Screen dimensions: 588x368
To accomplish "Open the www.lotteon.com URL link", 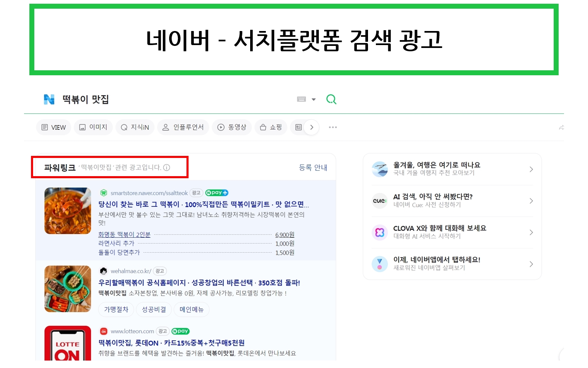I will coord(132,331).
